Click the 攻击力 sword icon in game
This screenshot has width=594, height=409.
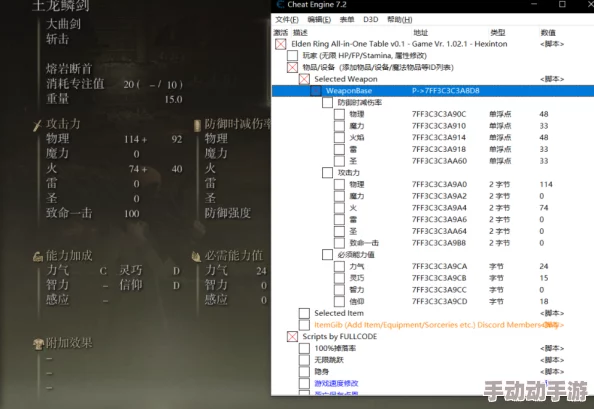click(x=37, y=125)
